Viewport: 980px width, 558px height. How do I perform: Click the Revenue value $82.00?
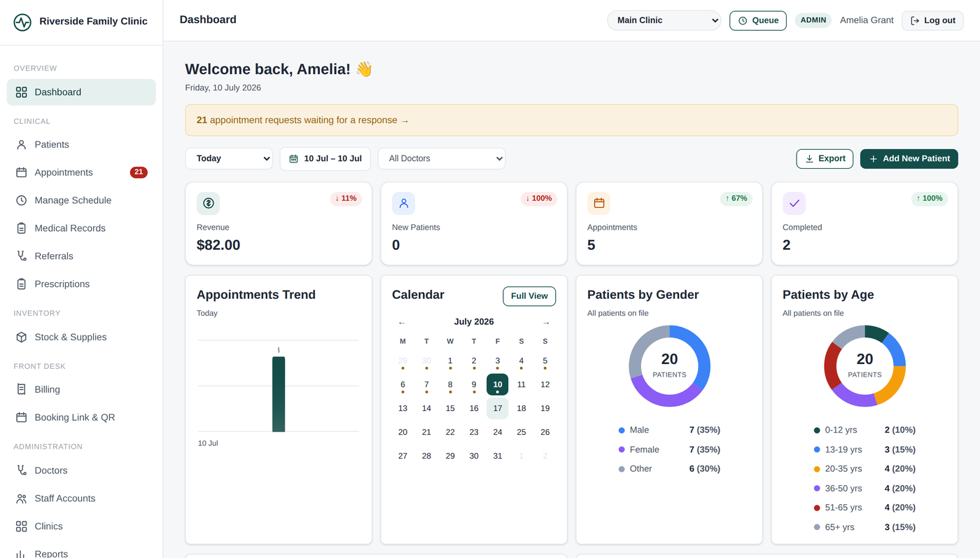(218, 245)
